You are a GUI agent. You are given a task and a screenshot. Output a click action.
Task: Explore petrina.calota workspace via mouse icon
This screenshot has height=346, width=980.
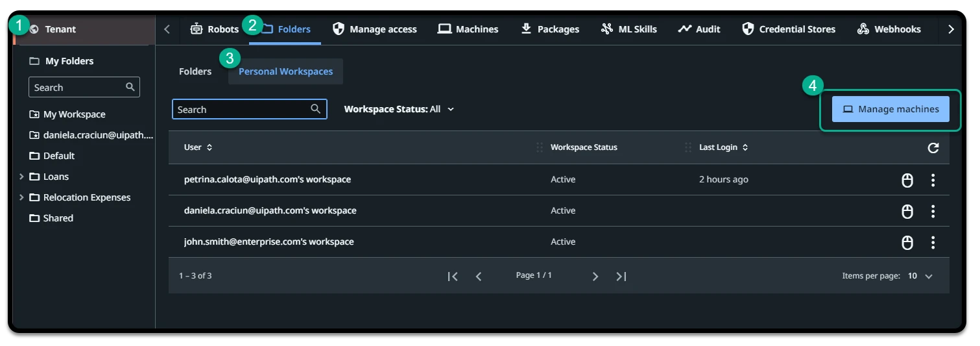(908, 180)
